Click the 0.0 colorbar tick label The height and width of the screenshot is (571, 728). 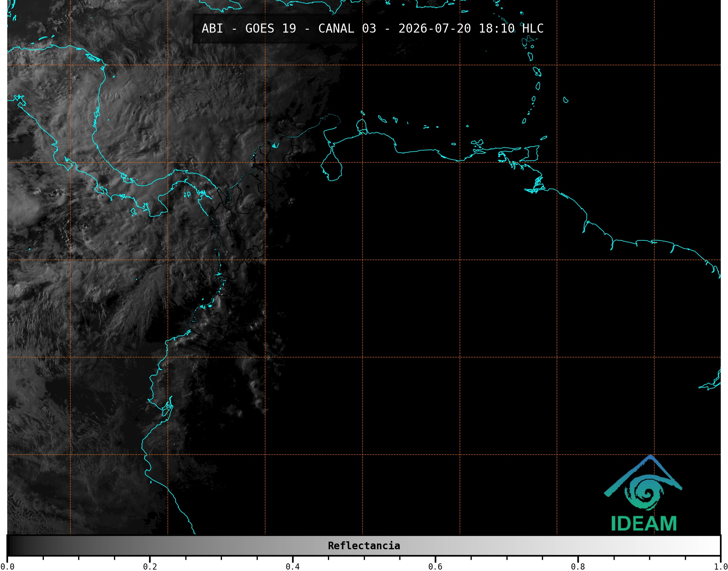(x=8, y=567)
